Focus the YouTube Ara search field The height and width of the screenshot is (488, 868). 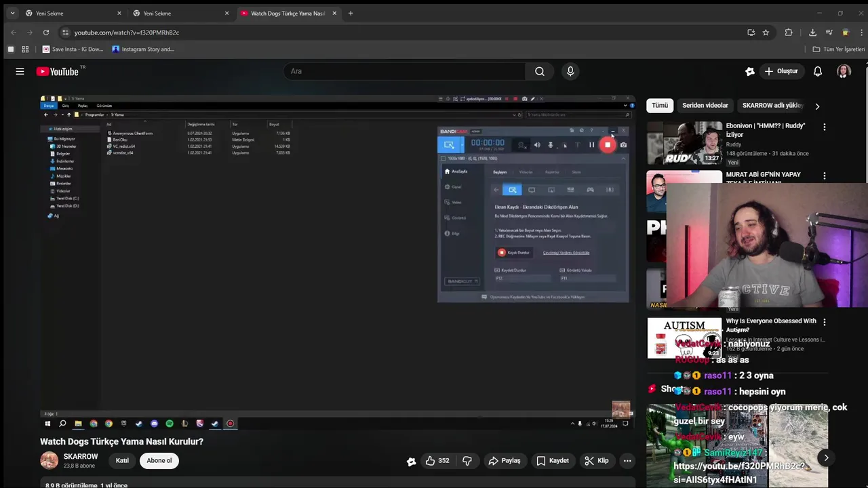(404, 71)
